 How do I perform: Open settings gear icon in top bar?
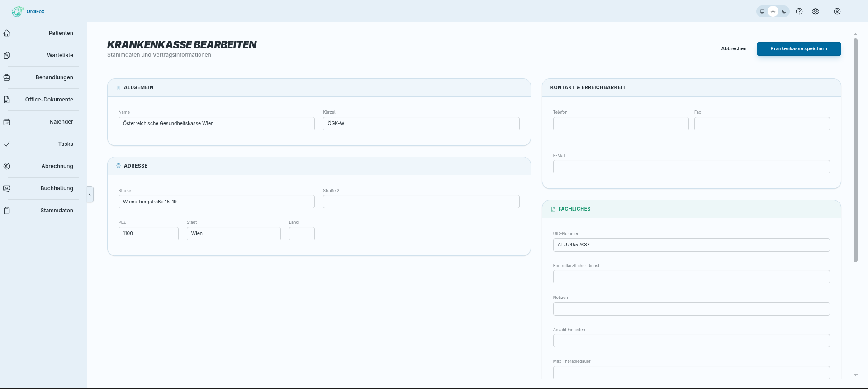816,11
